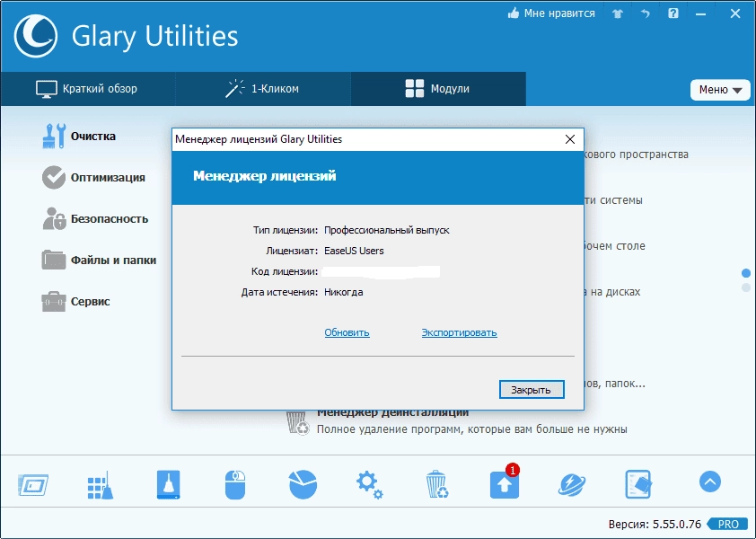Open the skins t-shirt icon
The height and width of the screenshot is (539, 756).
click(x=618, y=13)
